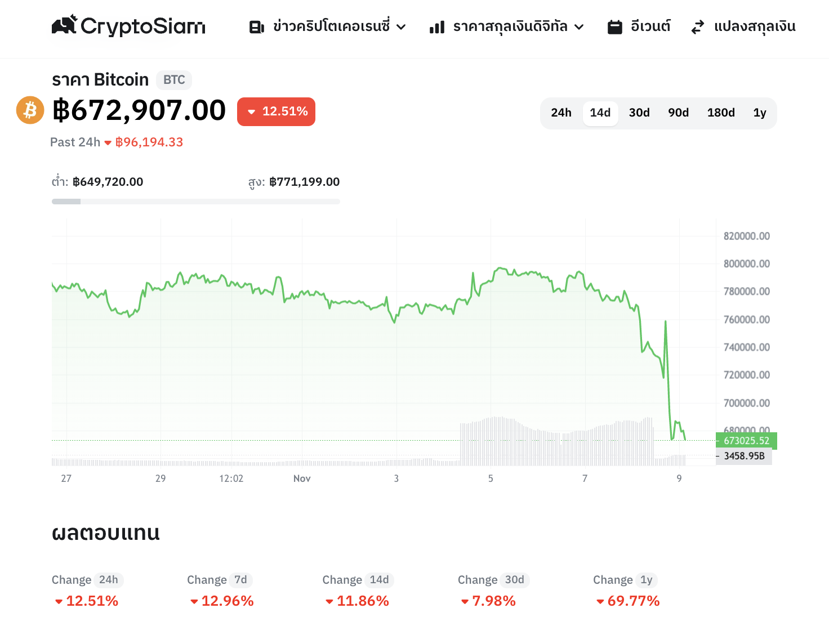Click the ผลตอบแทน section heading
The height and width of the screenshot is (644, 829).
pyautogui.click(x=106, y=533)
